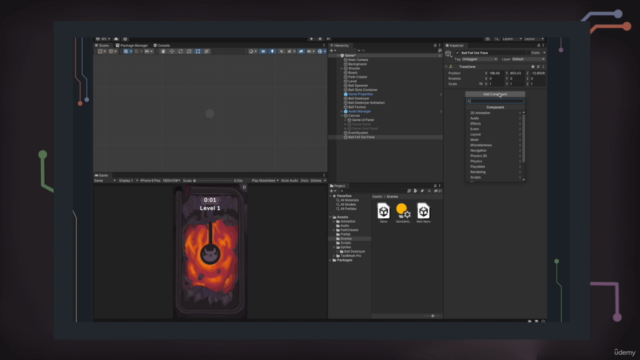Select Ball Fall Out Pane in Hierarchy
The height and width of the screenshot is (360, 640).
[361, 137]
